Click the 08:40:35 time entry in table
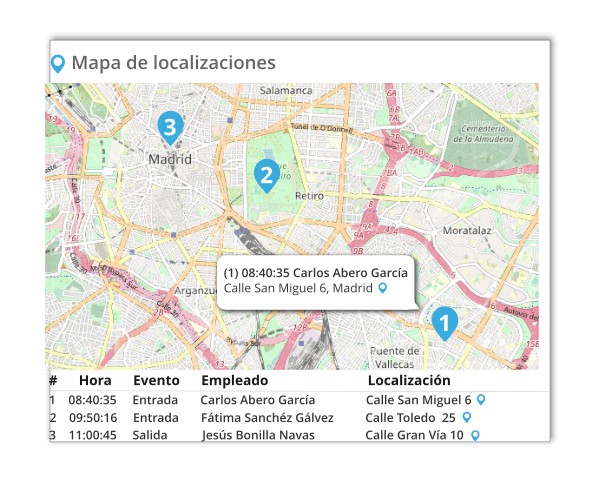This screenshot has width=600, height=482. pyautogui.click(x=92, y=400)
